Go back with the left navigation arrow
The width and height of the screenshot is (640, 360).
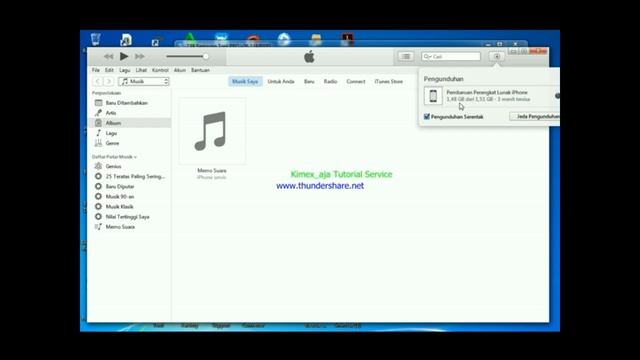tap(98, 82)
